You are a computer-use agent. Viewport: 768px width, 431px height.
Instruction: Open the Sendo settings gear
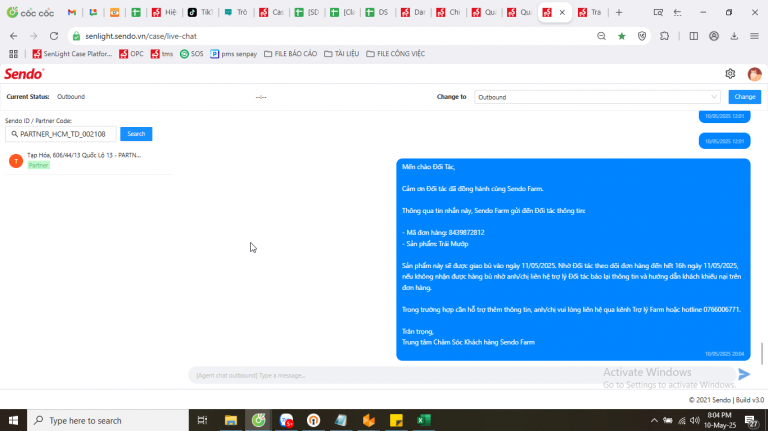730,73
